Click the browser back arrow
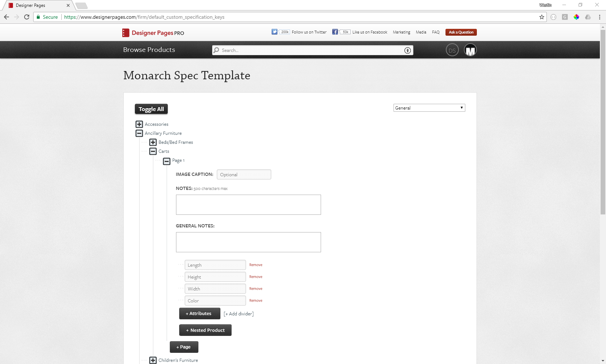606x364 pixels. click(x=6, y=17)
